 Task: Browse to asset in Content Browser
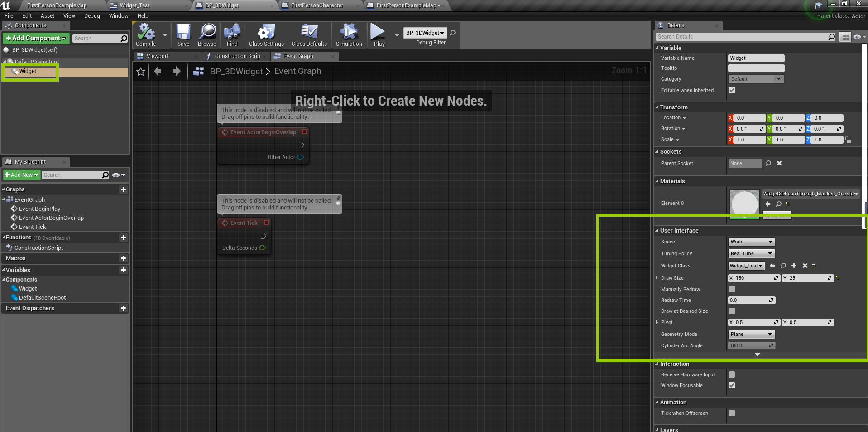pyautogui.click(x=206, y=34)
